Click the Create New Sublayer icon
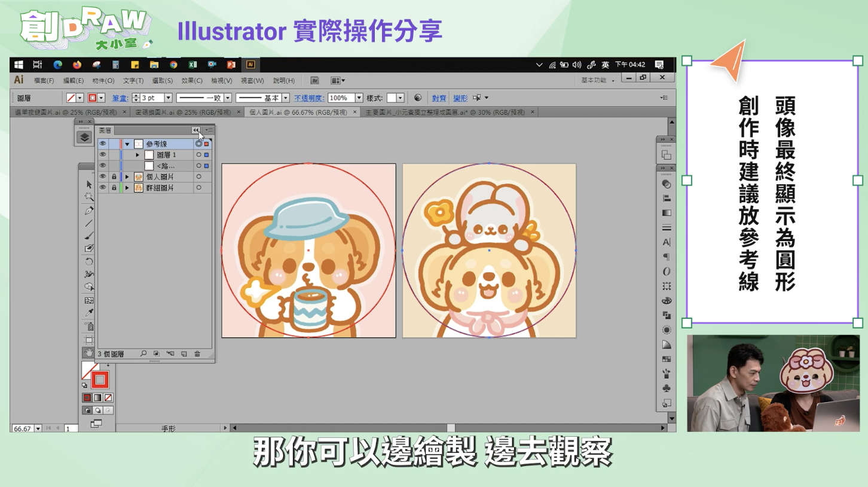The image size is (868, 487). pyautogui.click(x=170, y=354)
